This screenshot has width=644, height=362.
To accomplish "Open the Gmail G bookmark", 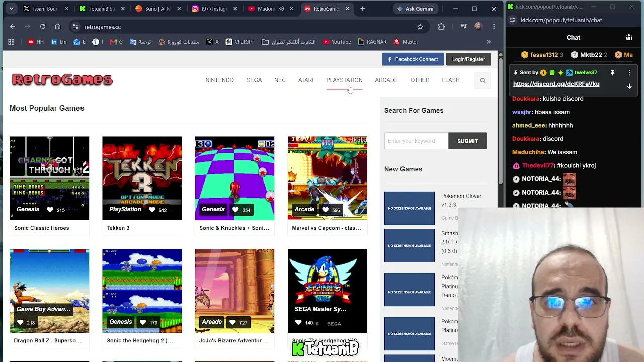I will pos(116,42).
